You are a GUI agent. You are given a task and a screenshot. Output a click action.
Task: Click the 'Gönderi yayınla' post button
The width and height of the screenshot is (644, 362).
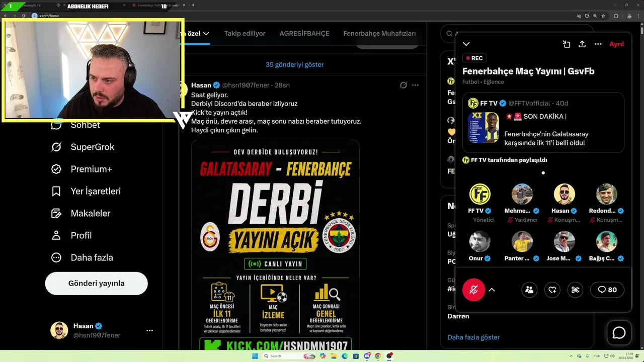coord(96,283)
